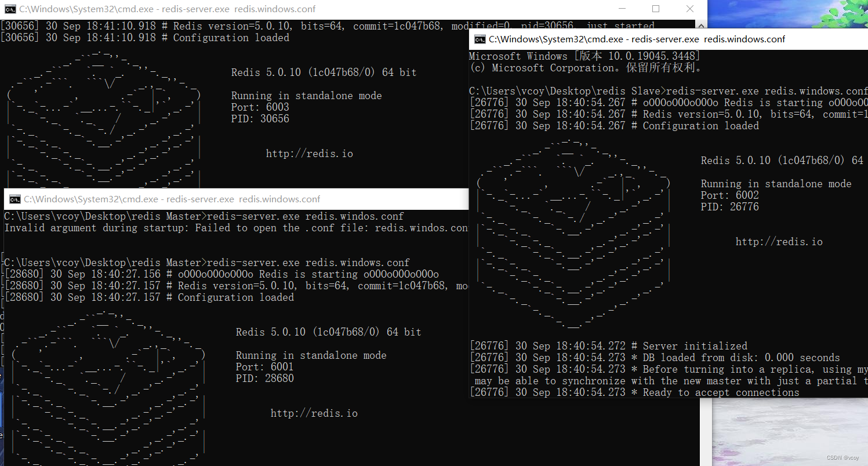The width and height of the screenshot is (868, 466).
Task: Click the 'Ready to accept connections' line
Action: [x=634, y=392]
